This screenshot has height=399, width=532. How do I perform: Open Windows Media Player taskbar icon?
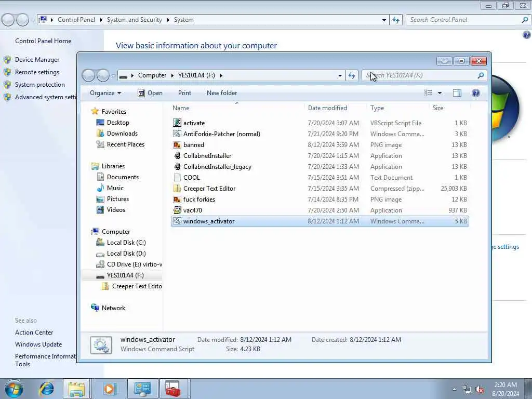109,389
